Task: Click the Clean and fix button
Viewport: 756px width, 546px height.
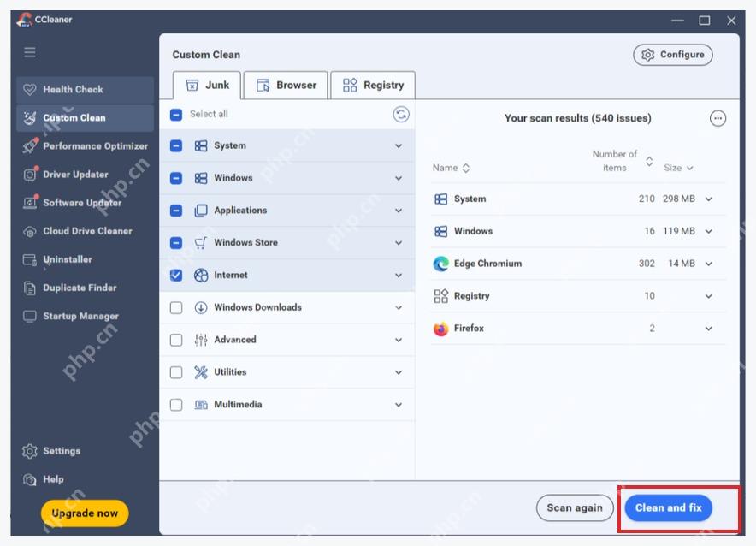Action: (x=668, y=507)
